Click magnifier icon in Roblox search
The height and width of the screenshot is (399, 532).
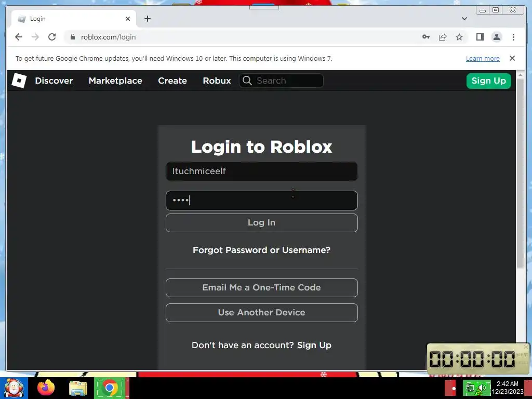click(247, 81)
